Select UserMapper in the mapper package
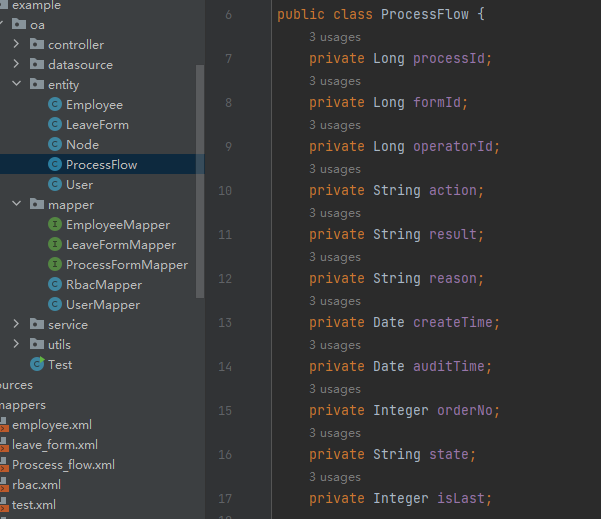Image resolution: width=601 pixels, height=519 pixels. (x=103, y=305)
